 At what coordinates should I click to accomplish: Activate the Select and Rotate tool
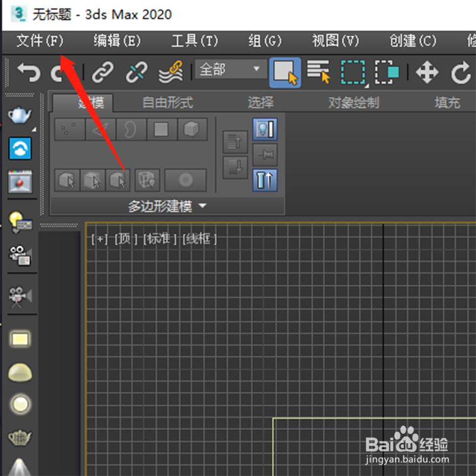[461, 72]
